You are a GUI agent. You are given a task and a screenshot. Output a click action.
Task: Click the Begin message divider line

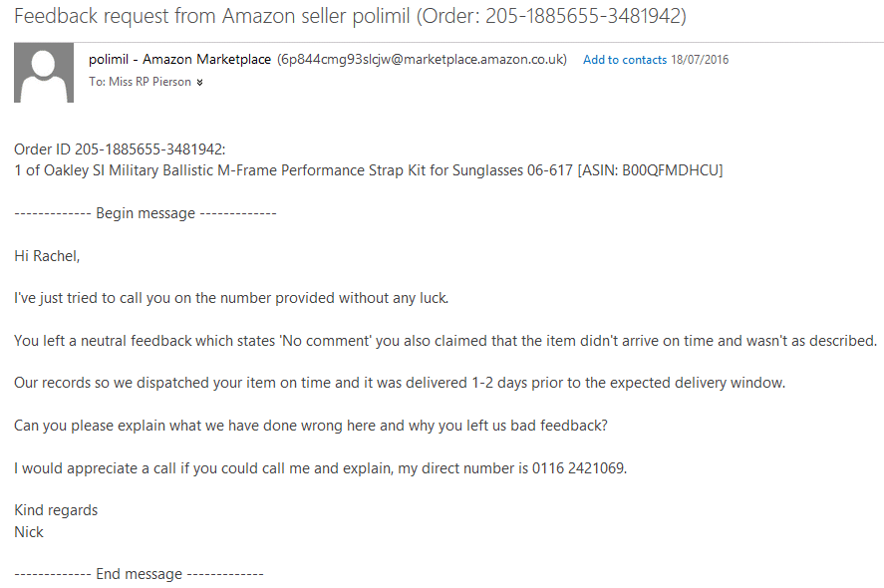click(146, 213)
